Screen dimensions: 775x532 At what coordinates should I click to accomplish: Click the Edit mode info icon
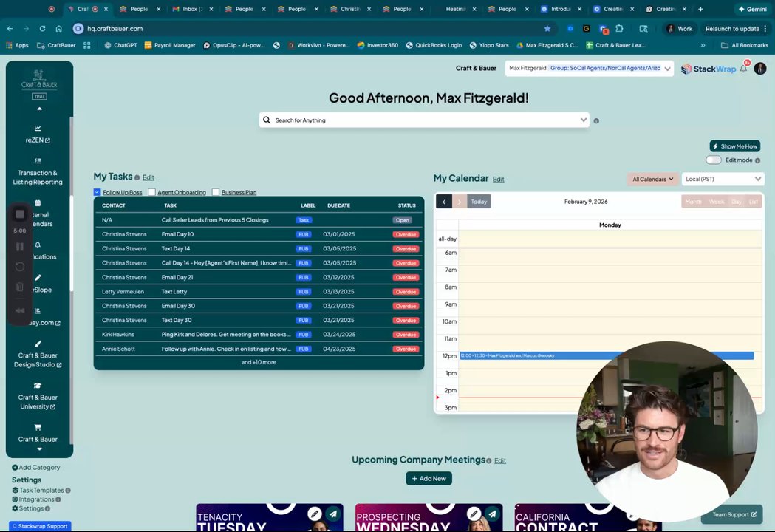click(758, 160)
